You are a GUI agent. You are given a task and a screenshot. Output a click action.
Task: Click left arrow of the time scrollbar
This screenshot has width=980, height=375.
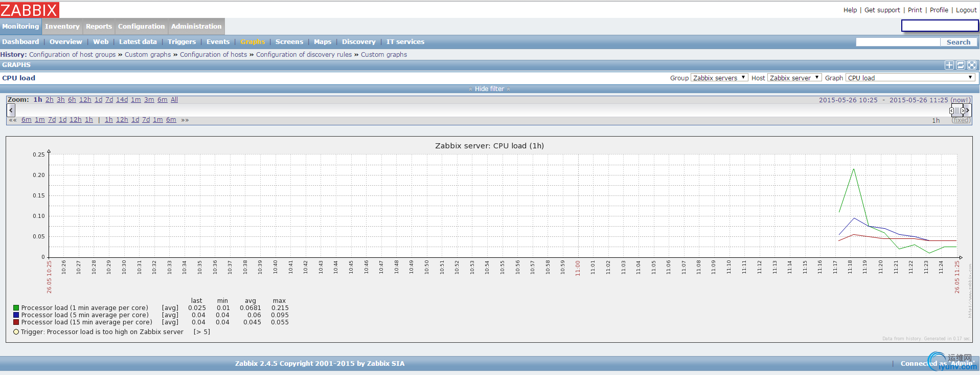click(x=11, y=110)
